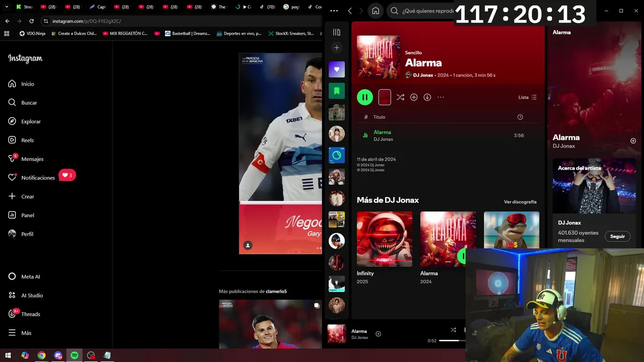Open Panel in Instagram sidebar

[x=21, y=215]
